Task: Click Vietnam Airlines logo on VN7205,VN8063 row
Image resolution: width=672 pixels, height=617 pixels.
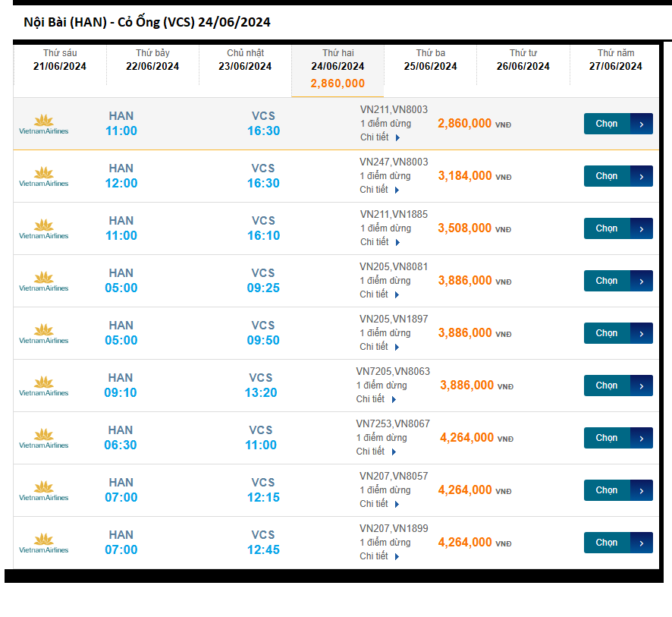Action: click(43, 386)
